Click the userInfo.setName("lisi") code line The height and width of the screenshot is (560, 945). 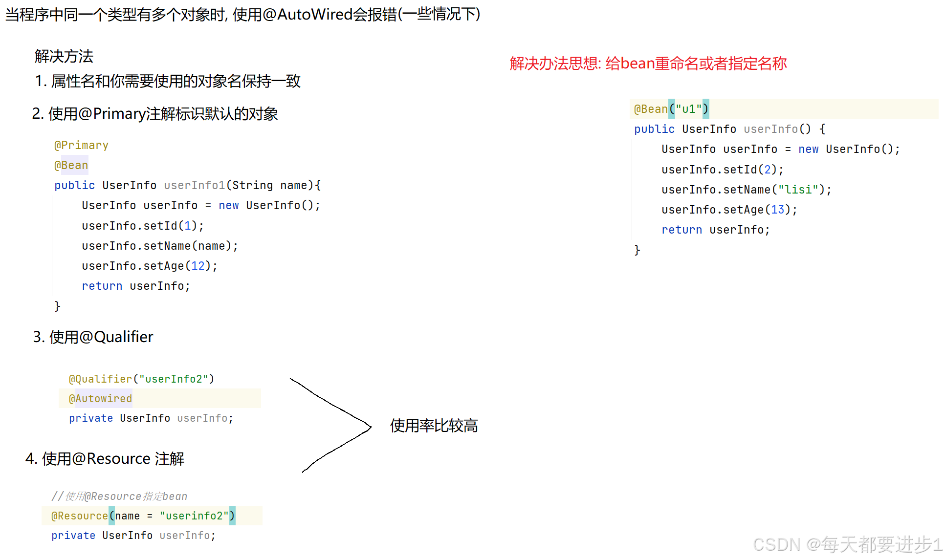click(746, 190)
